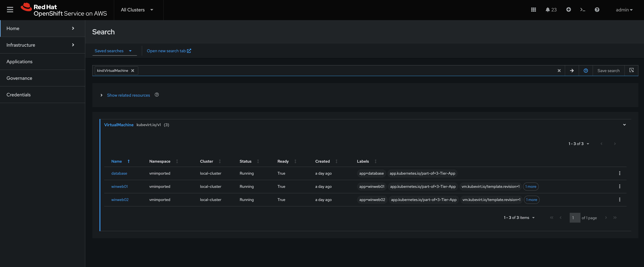644x267 pixels.
Task: Open the application launcher grid icon
Action: 533,10
